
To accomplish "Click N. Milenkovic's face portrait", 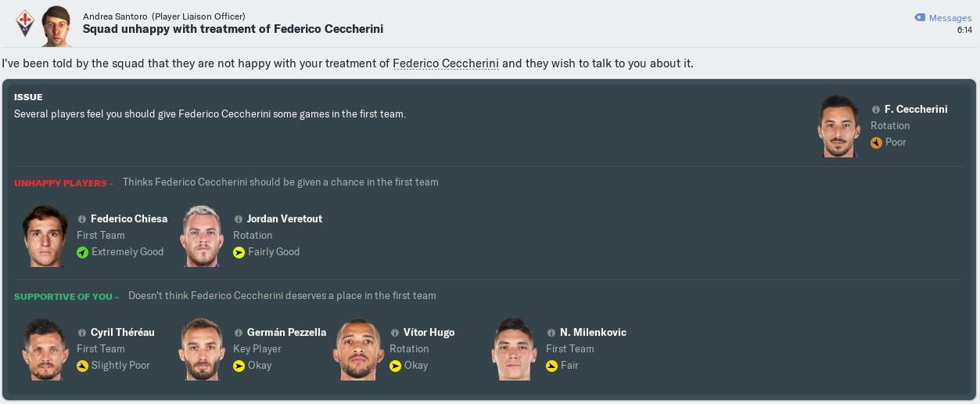I will (515, 349).
